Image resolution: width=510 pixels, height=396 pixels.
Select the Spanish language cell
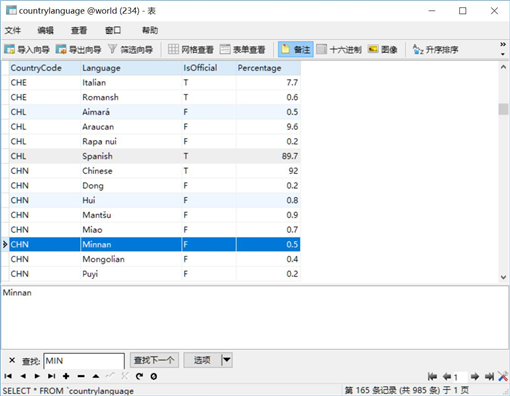[131, 156]
